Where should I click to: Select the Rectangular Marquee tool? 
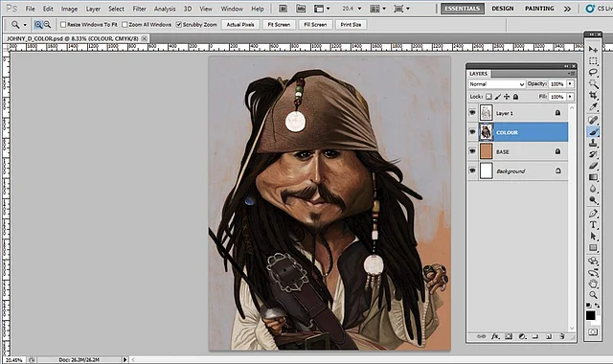coord(593,61)
